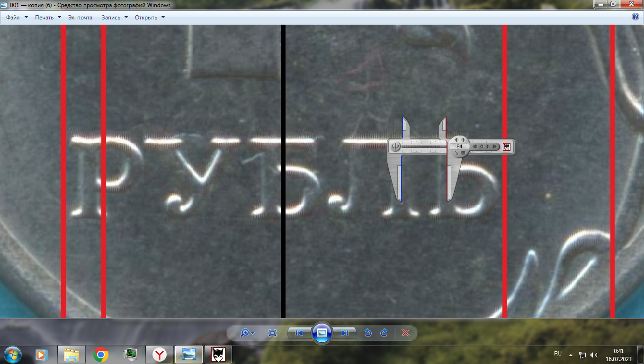Viewport: 644px width, 364px height.
Task: Open the blue help question mark
Action: pos(635,17)
